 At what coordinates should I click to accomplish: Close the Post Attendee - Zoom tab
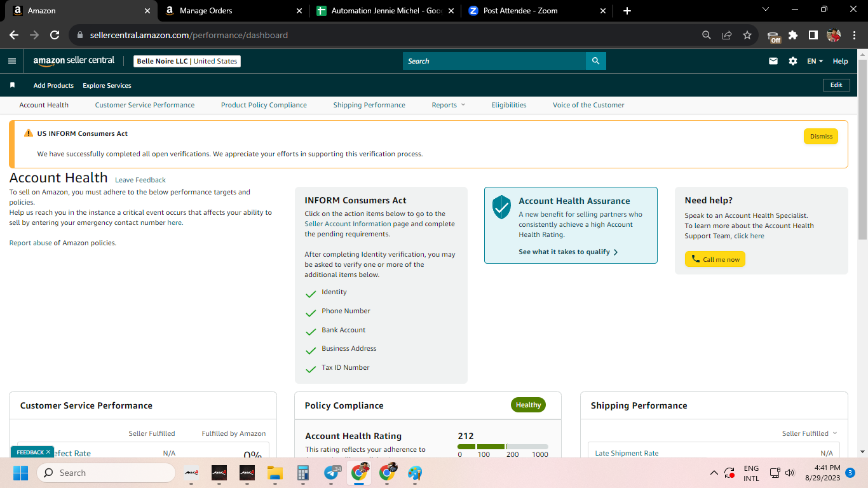(603, 11)
